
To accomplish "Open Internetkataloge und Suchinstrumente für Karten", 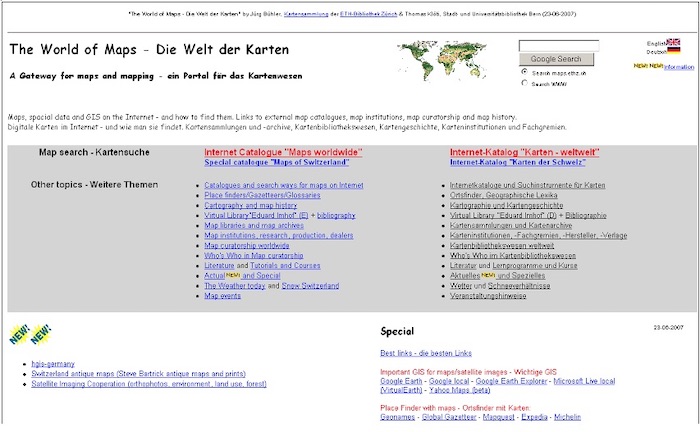I will coord(528,185).
